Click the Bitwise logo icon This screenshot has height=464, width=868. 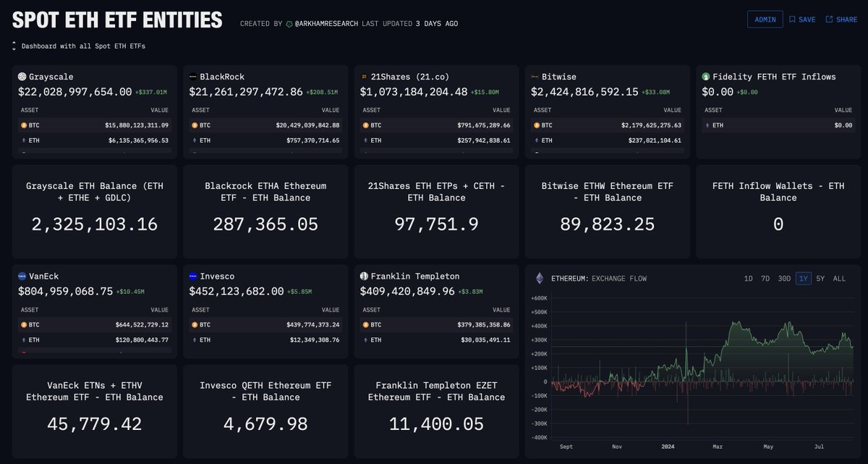pos(535,77)
